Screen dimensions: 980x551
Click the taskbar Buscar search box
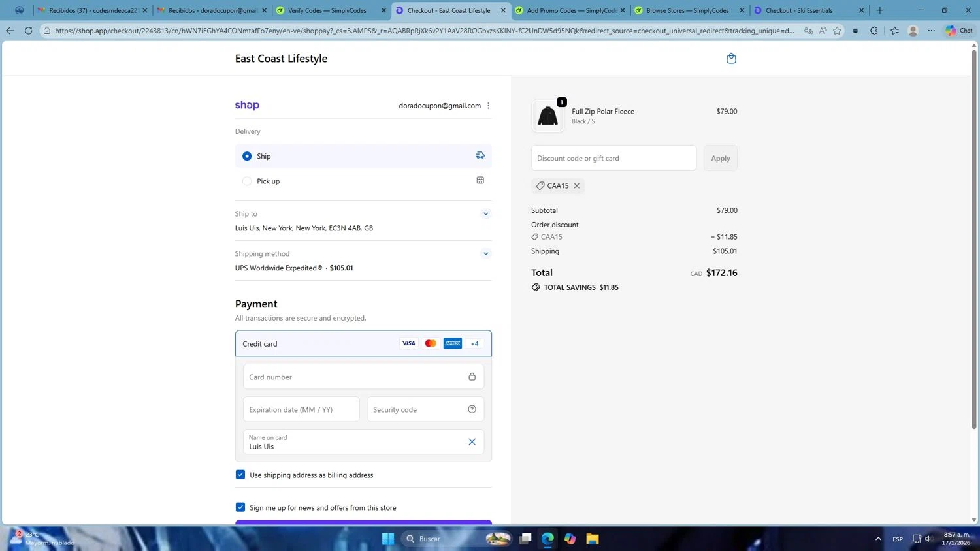click(x=455, y=539)
